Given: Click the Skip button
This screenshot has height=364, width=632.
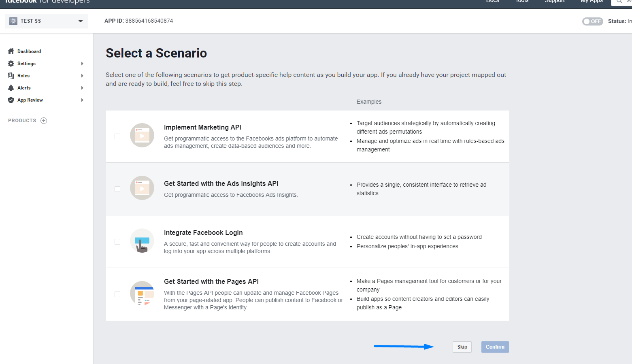Looking at the screenshot, I should (x=462, y=347).
